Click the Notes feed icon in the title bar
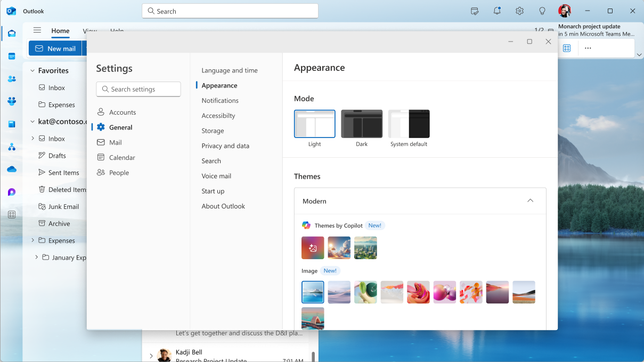This screenshot has height=362, width=644. pos(474,11)
